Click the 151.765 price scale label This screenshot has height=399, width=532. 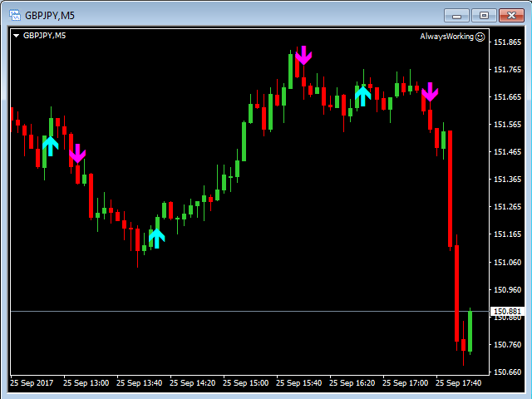point(507,70)
